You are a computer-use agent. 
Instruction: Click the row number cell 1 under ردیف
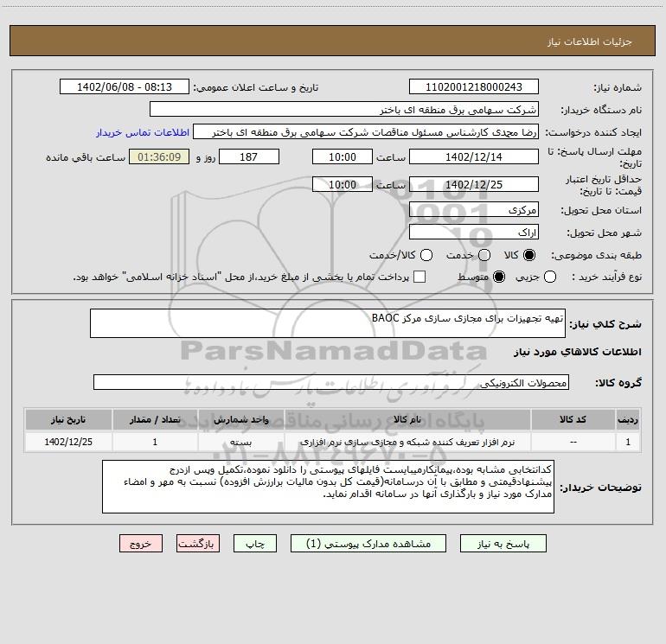[x=628, y=442]
